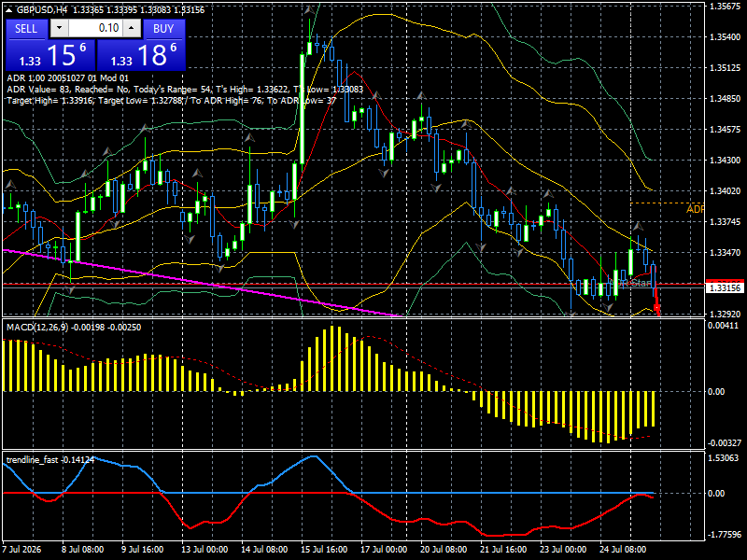Screen dimensions: 747x560
Task: Decrease trade volume with the down arrow
Action: click(x=59, y=28)
